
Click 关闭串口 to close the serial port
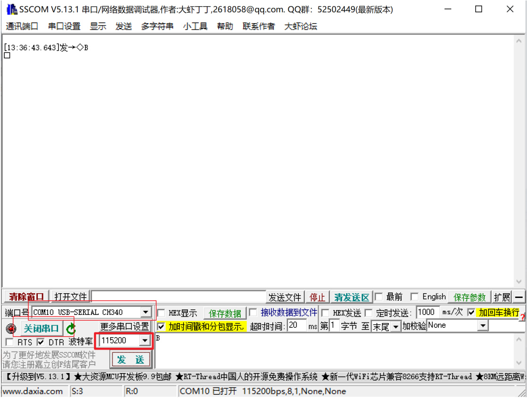pyautogui.click(x=41, y=328)
